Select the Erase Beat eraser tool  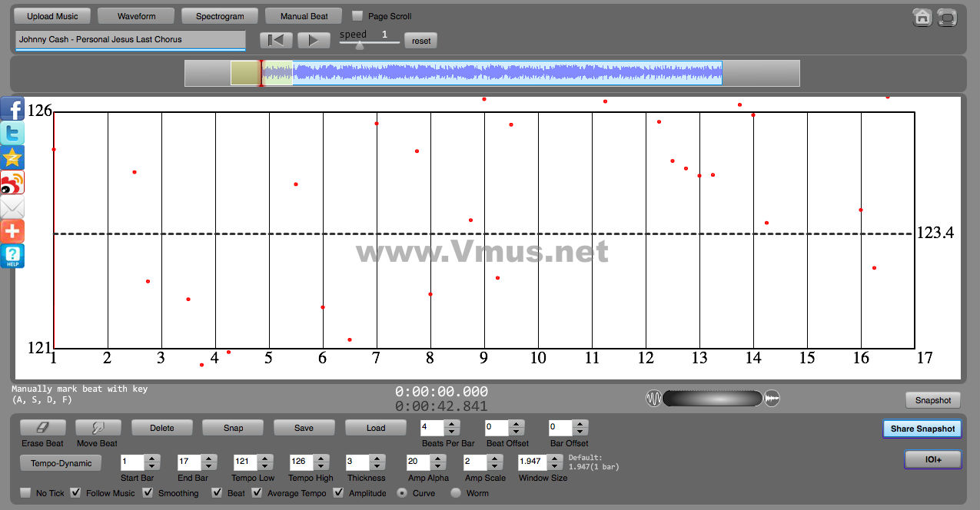coord(42,428)
